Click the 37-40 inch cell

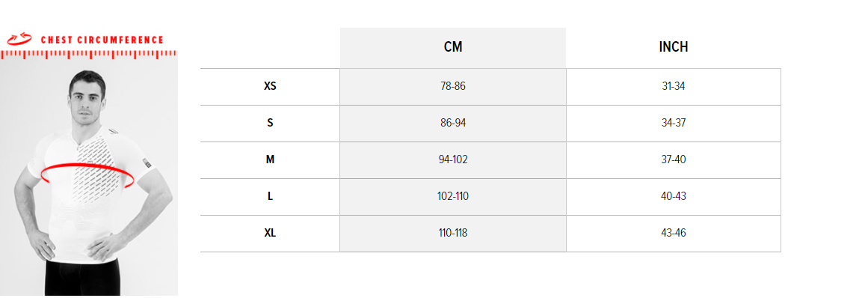(673, 159)
